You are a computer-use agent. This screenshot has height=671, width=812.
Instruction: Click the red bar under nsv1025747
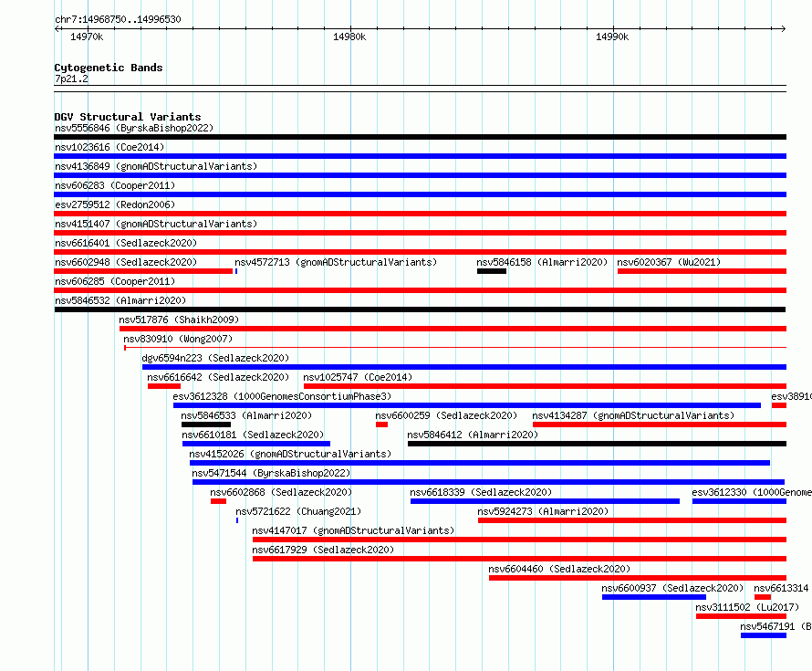pyautogui.click(x=545, y=386)
